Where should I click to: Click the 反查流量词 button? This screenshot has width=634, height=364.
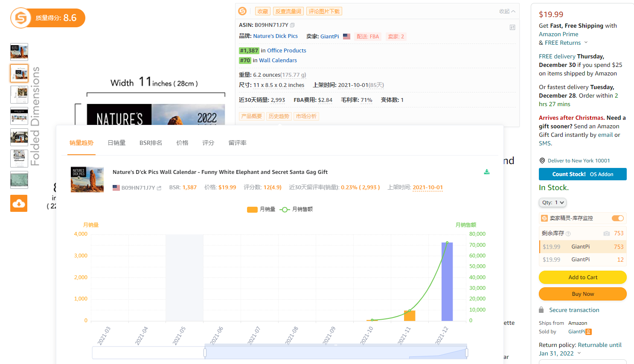tap(288, 12)
